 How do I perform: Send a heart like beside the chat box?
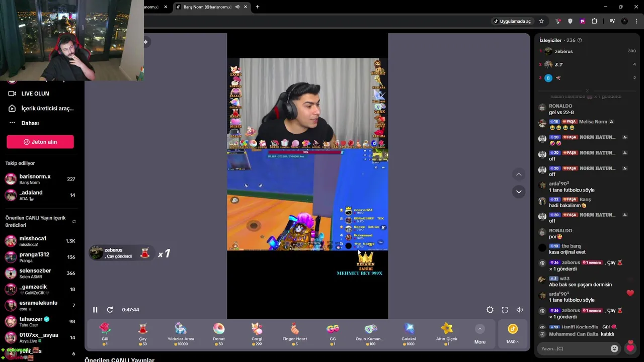point(630,347)
